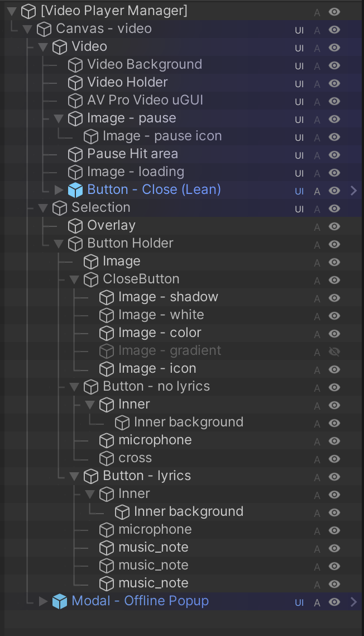Expand the Modal - Offline Popup entry
Screen dimensions: 364x636
(44, 601)
